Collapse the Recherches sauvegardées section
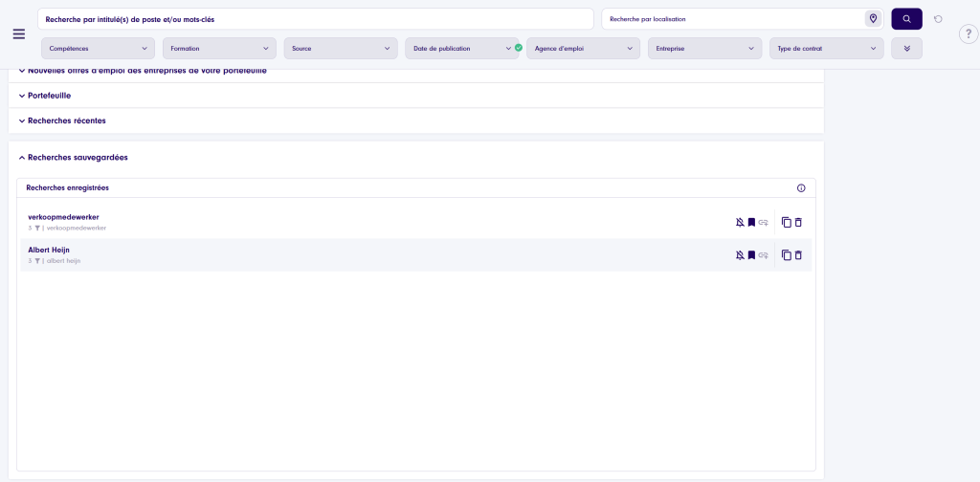980x482 pixels. pyautogui.click(x=78, y=157)
